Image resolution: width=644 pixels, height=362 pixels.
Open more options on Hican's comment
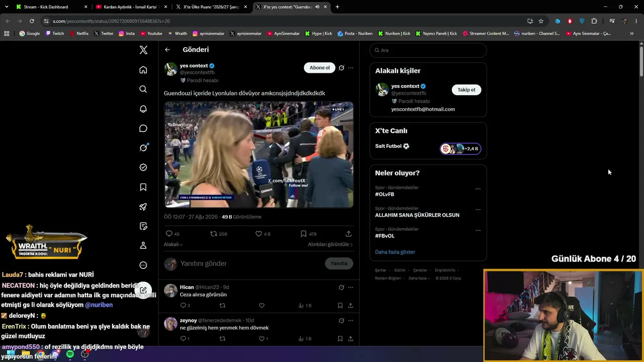point(351,287)
